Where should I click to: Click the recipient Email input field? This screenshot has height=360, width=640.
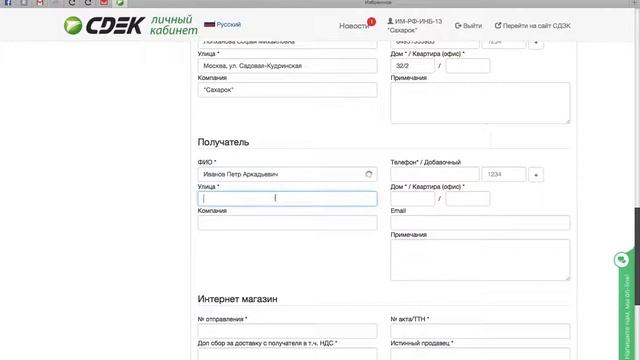click(x=480, y=223)
